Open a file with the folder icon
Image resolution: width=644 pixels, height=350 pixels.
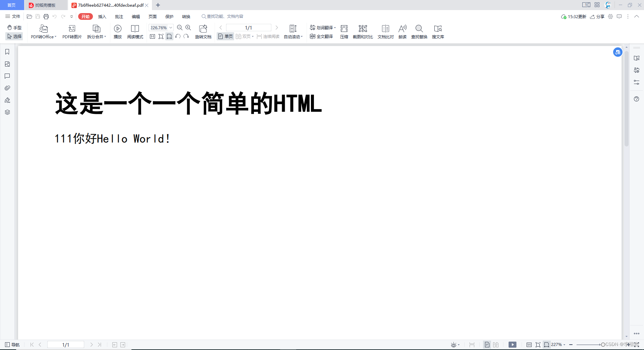pos(30,16)
